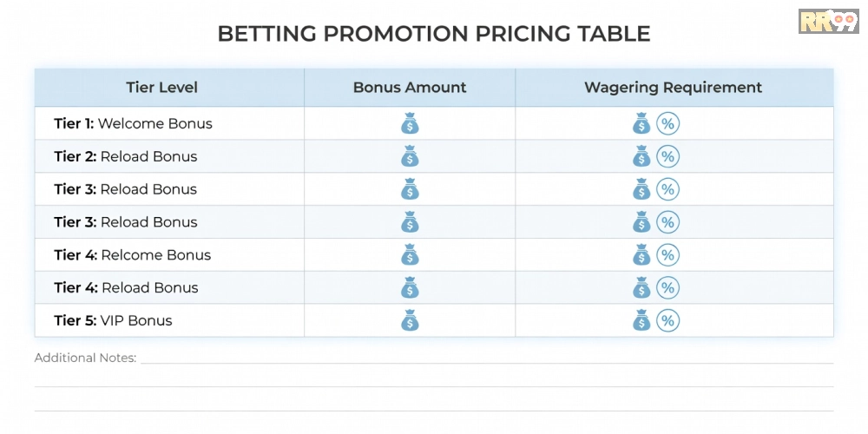Select the Tier 1: Welcome Bonus label

(x=133, y=124)
